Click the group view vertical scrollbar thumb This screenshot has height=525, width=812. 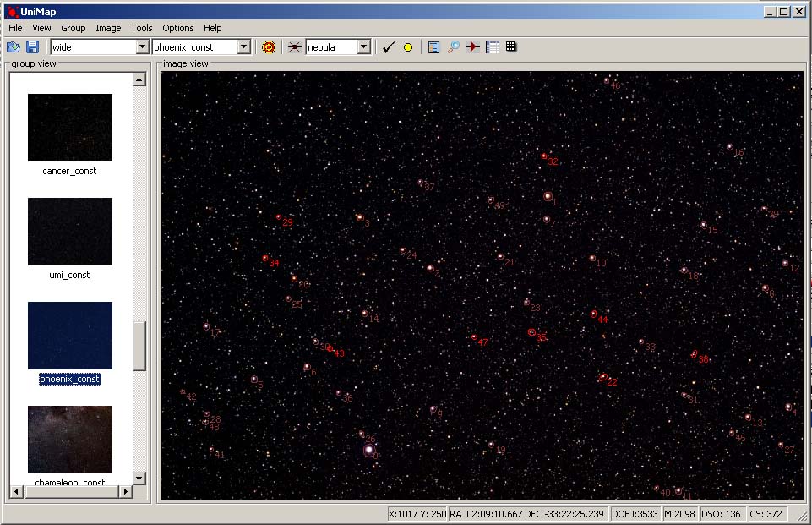pos(139,347)
